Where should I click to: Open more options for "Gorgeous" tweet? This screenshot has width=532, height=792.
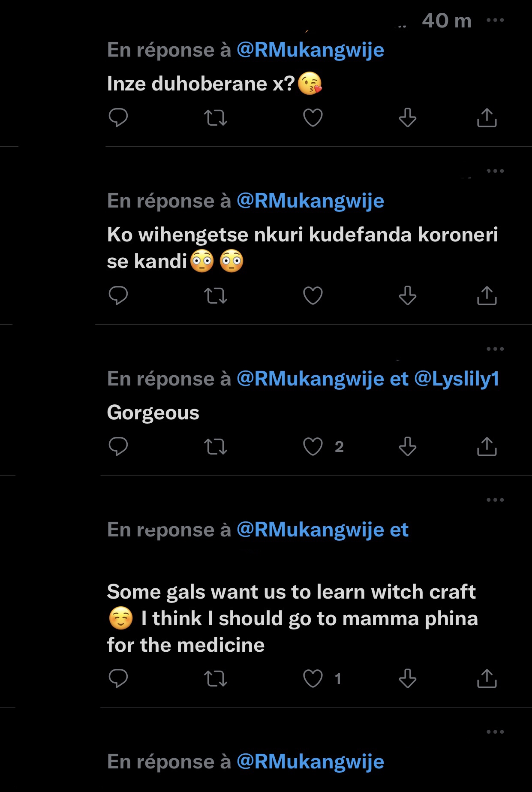click(x=495, y=349)
